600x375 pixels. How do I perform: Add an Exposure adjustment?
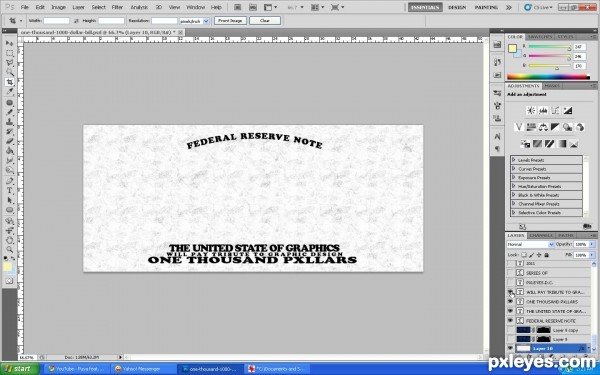click(567, 111)
